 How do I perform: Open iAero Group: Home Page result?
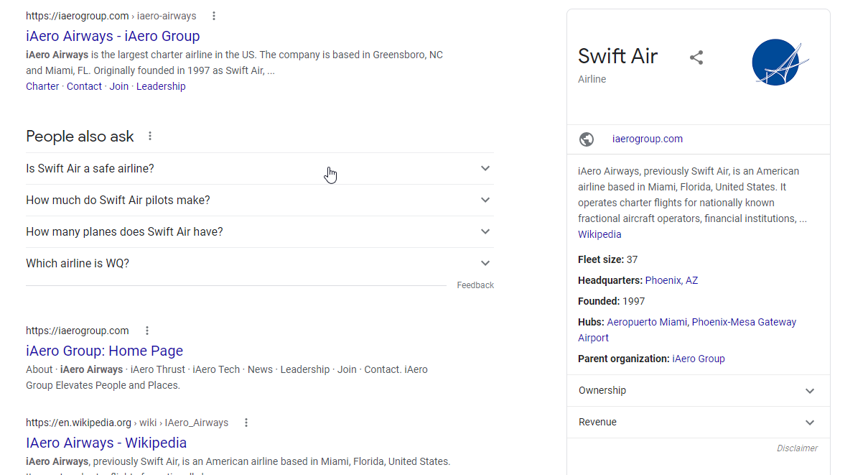pyautogui.click(x=105, y=351)
